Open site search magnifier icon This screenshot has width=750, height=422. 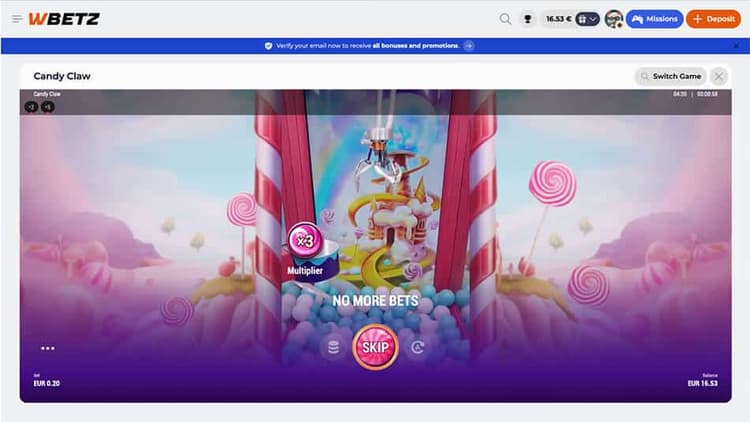(505, 19)
